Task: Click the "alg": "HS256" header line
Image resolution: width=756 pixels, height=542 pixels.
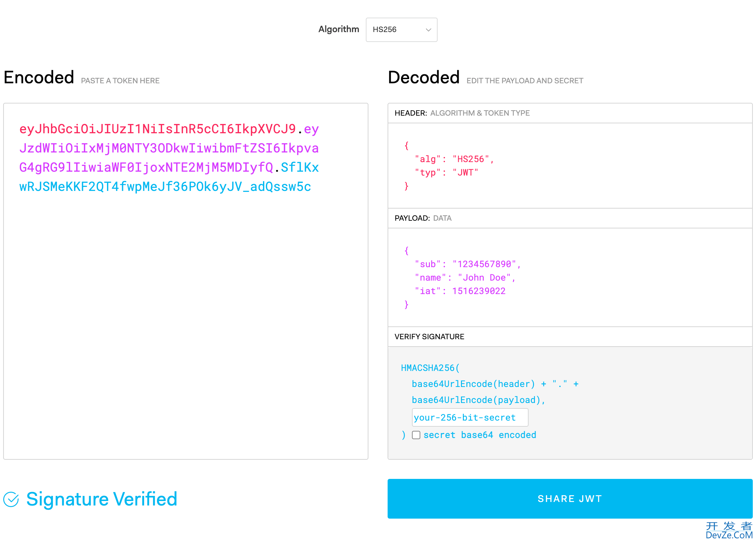Action: click(x=454, y=159)
